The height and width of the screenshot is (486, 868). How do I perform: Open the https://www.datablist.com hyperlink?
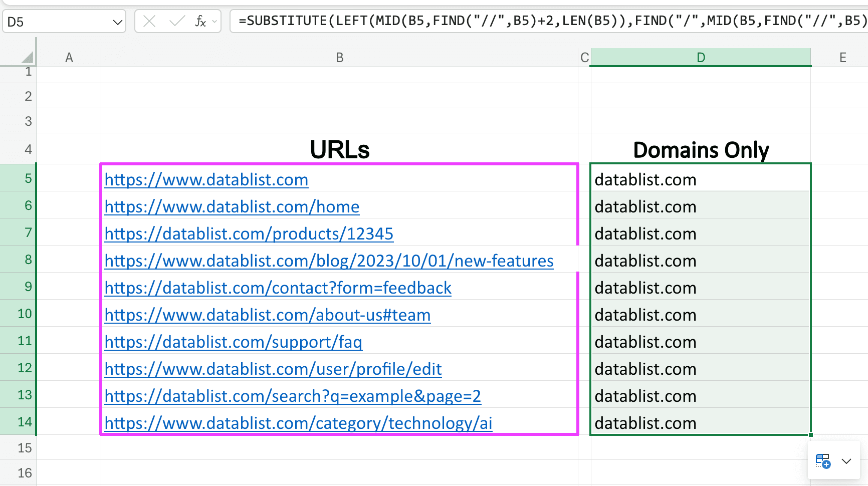pos(206,179)
